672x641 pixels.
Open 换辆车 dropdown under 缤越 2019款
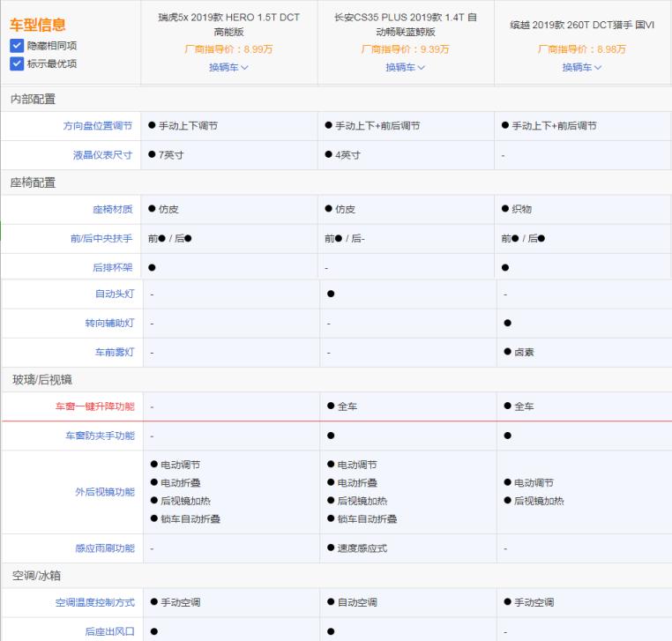[x=582, y=67]
